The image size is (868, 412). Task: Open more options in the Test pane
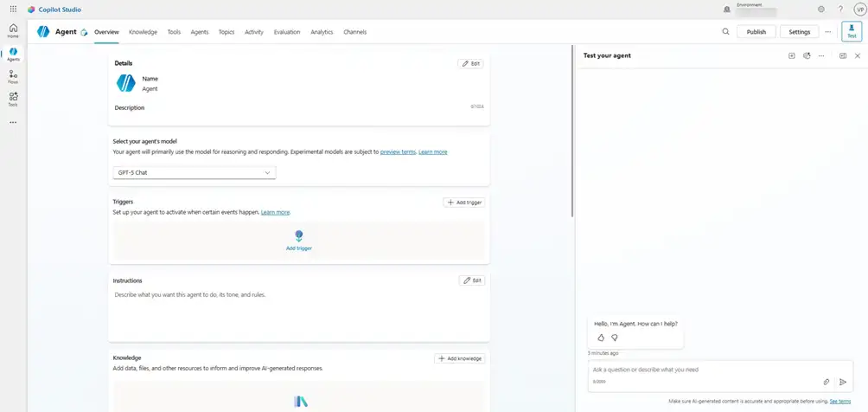(x=821, y=55)
